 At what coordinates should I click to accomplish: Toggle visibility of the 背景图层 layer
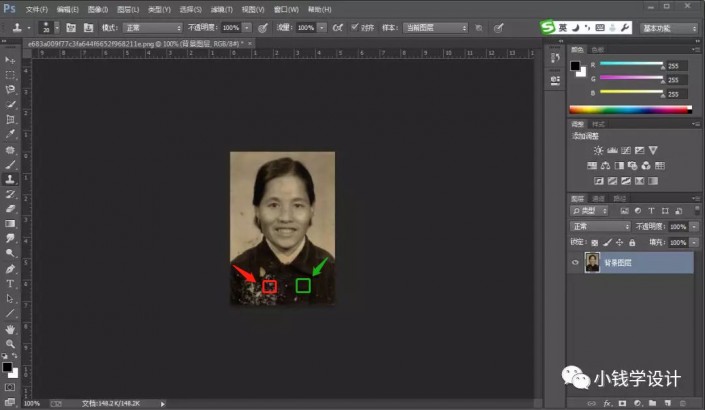pos(575,263)
